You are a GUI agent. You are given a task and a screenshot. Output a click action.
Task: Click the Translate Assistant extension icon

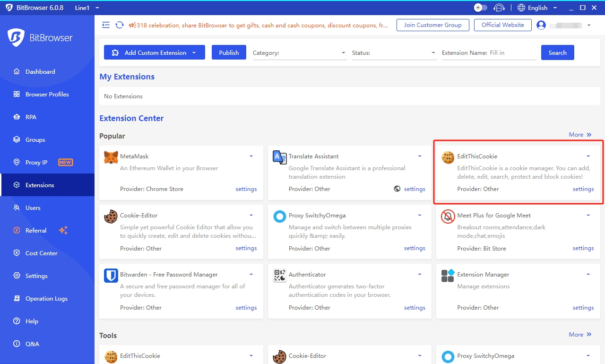click(280, 157)
